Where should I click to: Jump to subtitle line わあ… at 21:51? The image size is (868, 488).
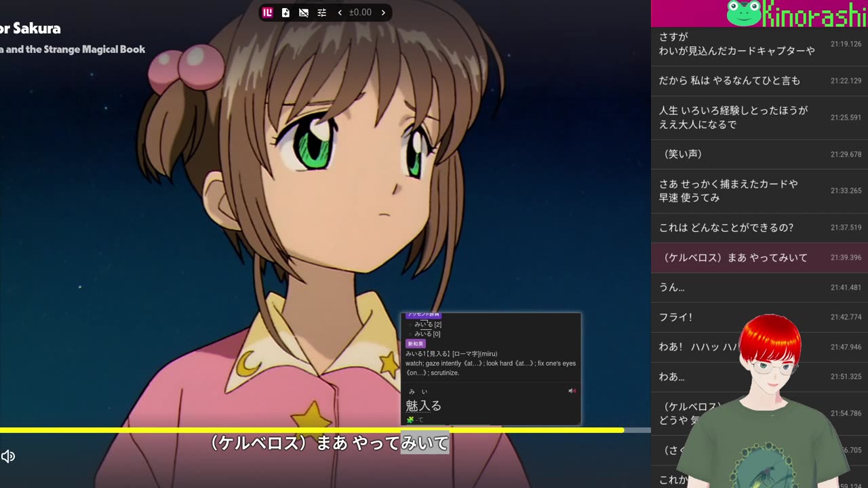coord(759,376)
